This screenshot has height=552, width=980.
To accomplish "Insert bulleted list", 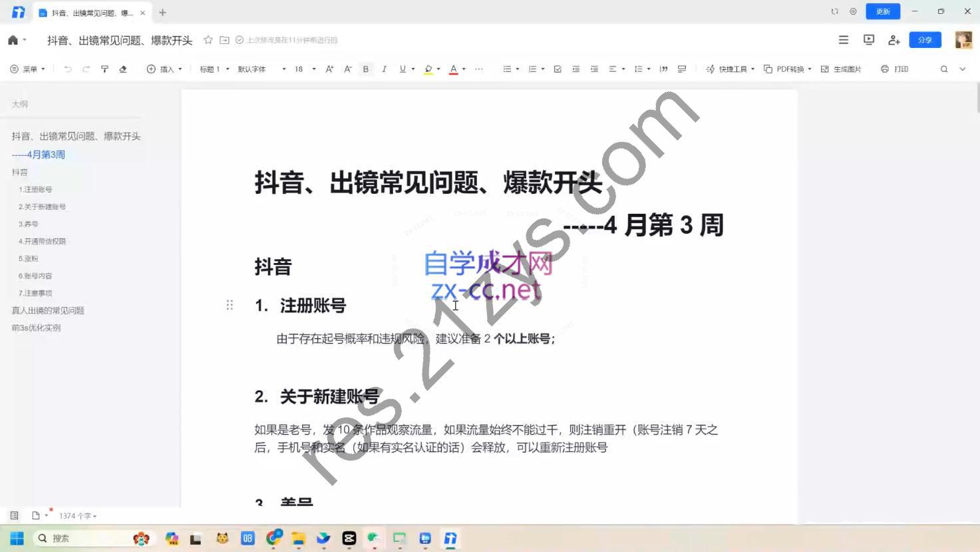I will click(507, 69).
